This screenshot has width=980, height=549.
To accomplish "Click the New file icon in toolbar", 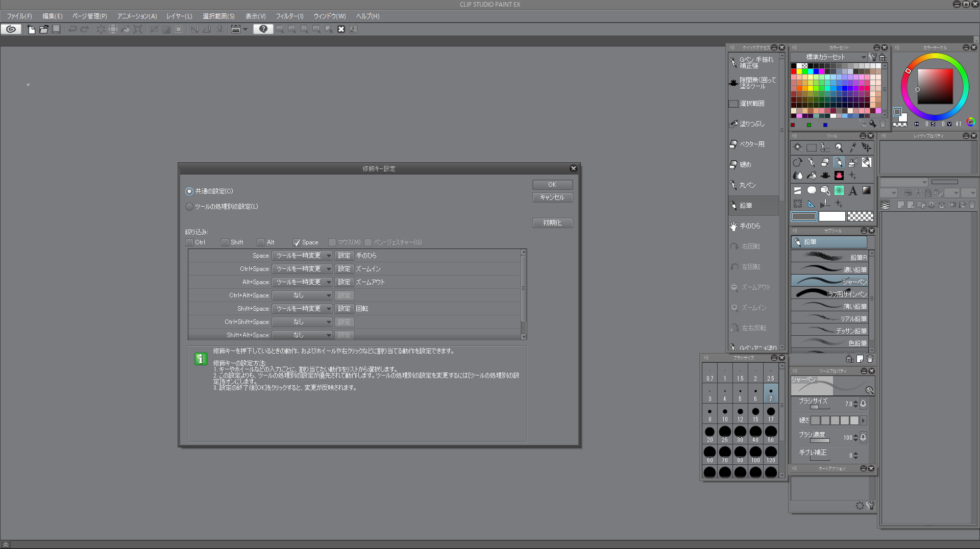I will [31, 30].
